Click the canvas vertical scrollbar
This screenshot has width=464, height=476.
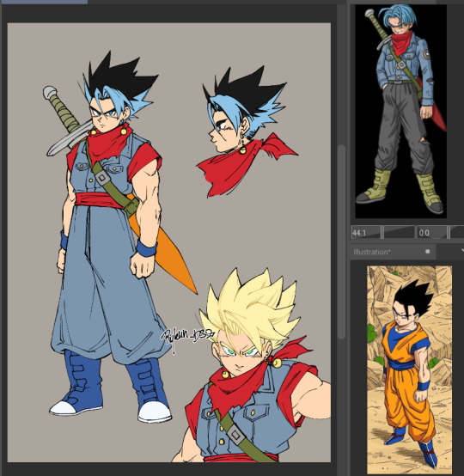pyautogui.click(x=342, y=241)
